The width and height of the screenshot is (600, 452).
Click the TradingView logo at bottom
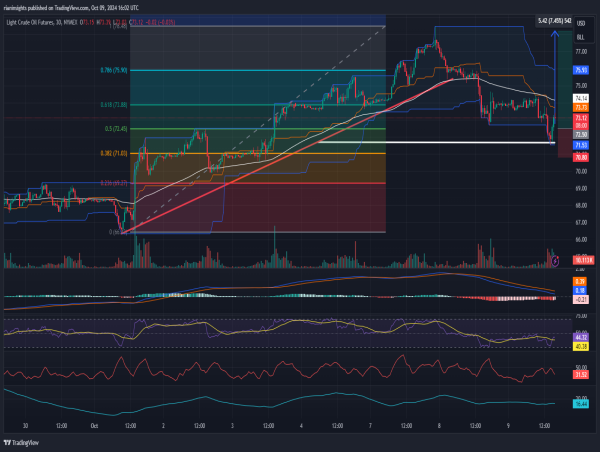click(x=21, y=443)
